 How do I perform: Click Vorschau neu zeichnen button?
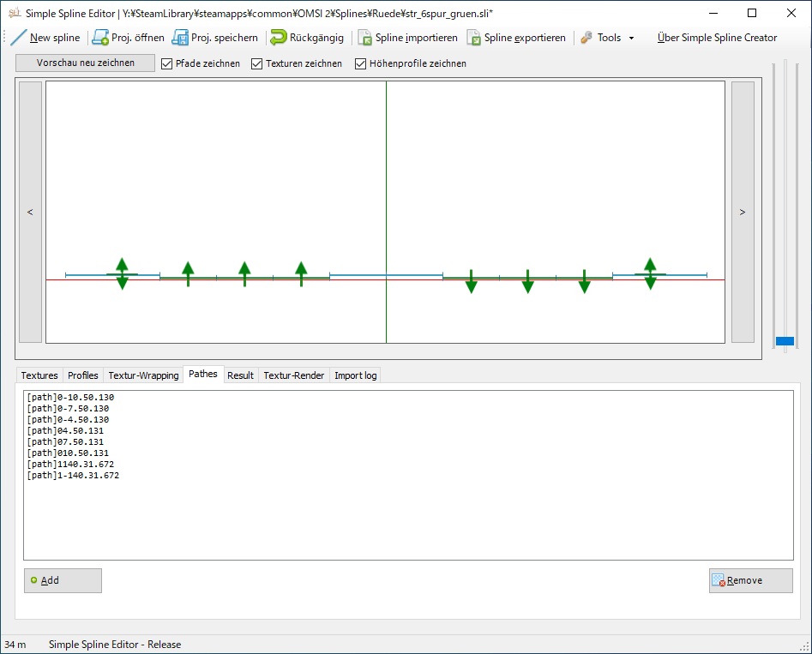tap(86, 63)
